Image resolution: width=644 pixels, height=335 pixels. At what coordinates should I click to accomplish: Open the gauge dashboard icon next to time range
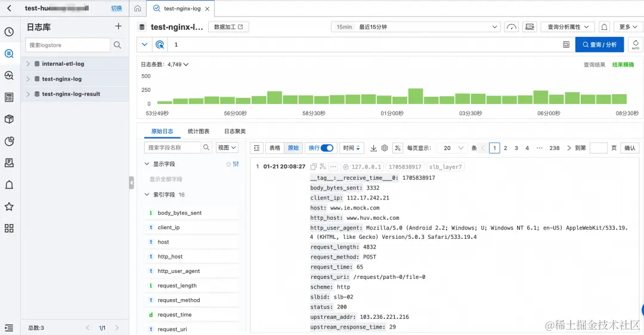pyautogui.click(x=512, y=27)
